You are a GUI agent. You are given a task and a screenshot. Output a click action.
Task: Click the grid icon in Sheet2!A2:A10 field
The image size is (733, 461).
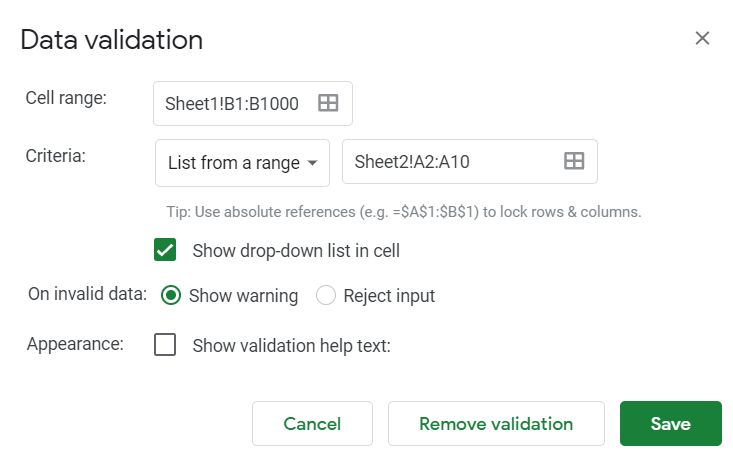(573, 161)
